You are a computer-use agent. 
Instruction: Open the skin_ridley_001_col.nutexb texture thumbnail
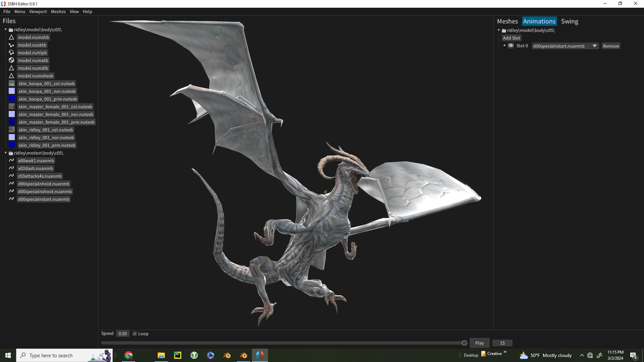(x=11, y=129)
